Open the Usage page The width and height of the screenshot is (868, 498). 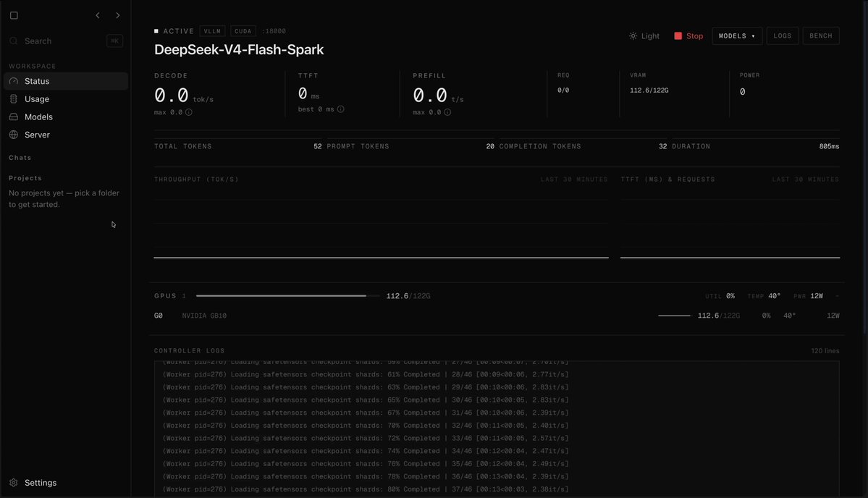[66, 99]
